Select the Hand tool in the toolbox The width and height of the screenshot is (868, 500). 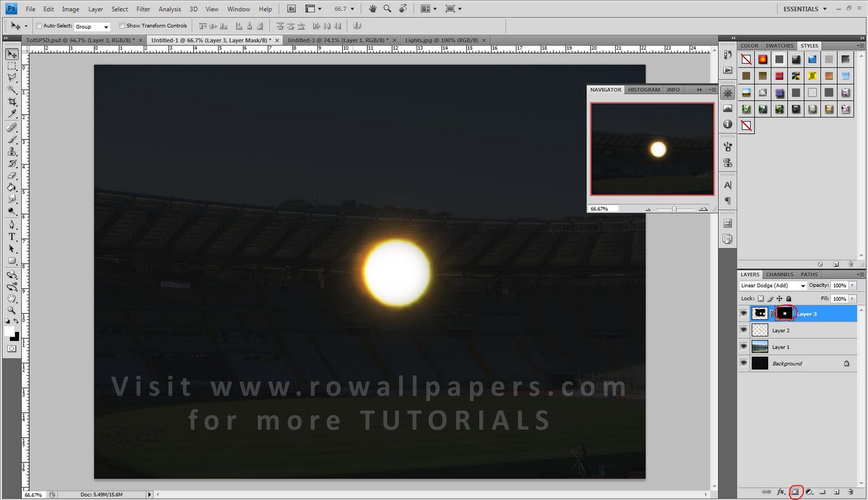pos(11,299)
